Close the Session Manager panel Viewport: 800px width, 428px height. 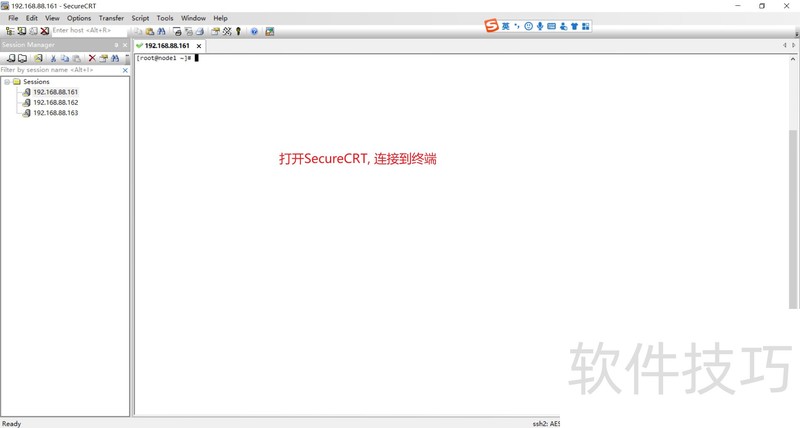coord(125,45)
